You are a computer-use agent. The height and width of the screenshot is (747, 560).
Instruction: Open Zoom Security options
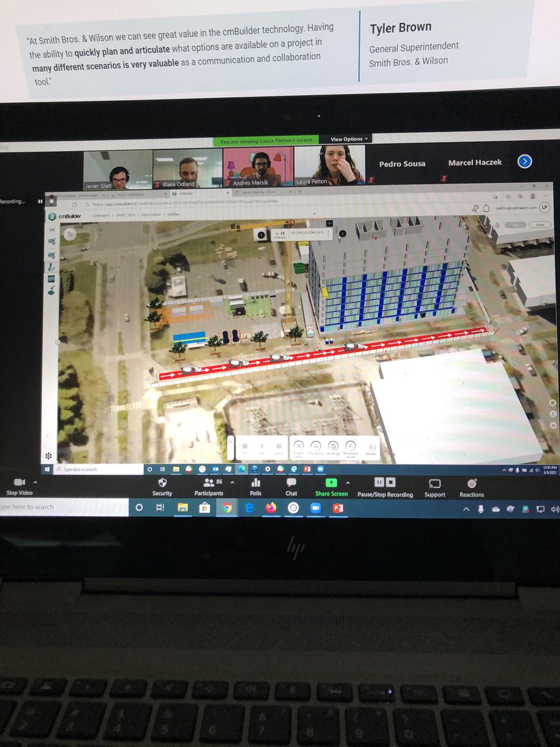click(162, 487)
